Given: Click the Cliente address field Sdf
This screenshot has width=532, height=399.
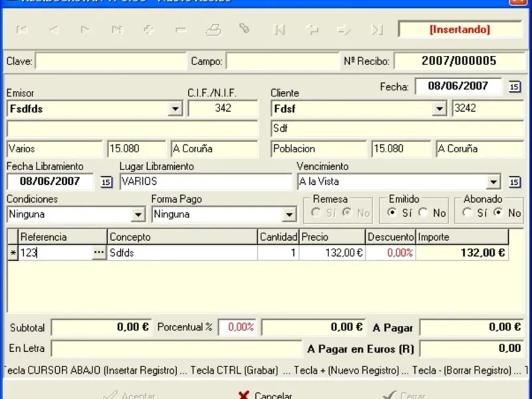Looking at the screenshot, I should coord(396,128).
